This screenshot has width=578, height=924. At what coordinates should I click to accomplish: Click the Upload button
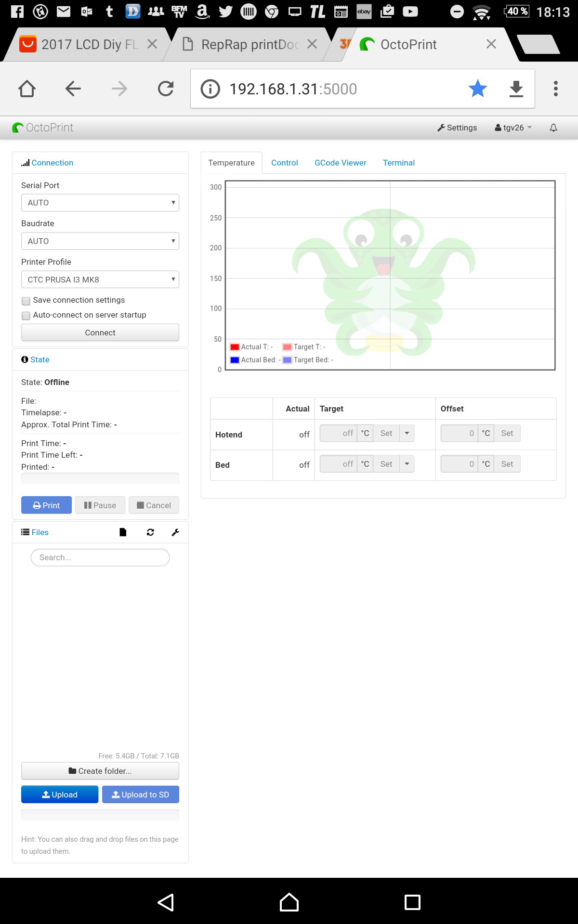click(60, 795)
